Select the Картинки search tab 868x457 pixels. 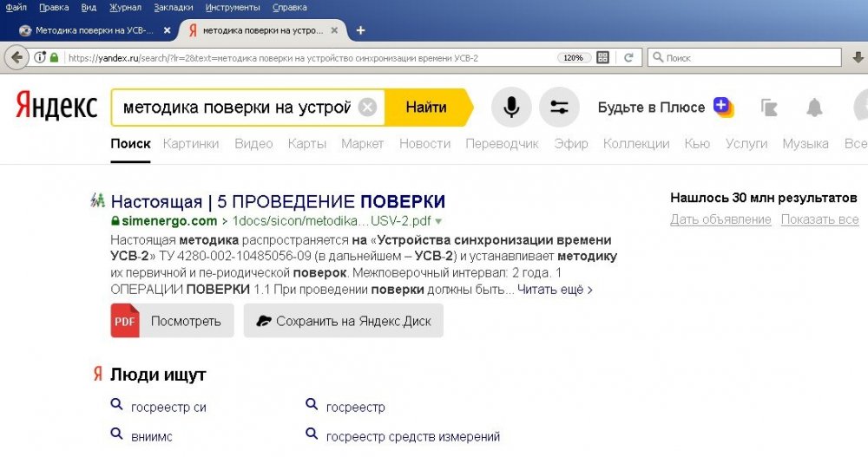[191, 144]
